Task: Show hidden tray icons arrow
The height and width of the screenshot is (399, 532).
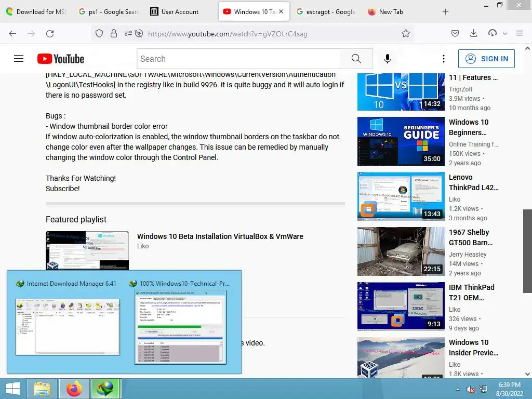Action: [458, 389]
